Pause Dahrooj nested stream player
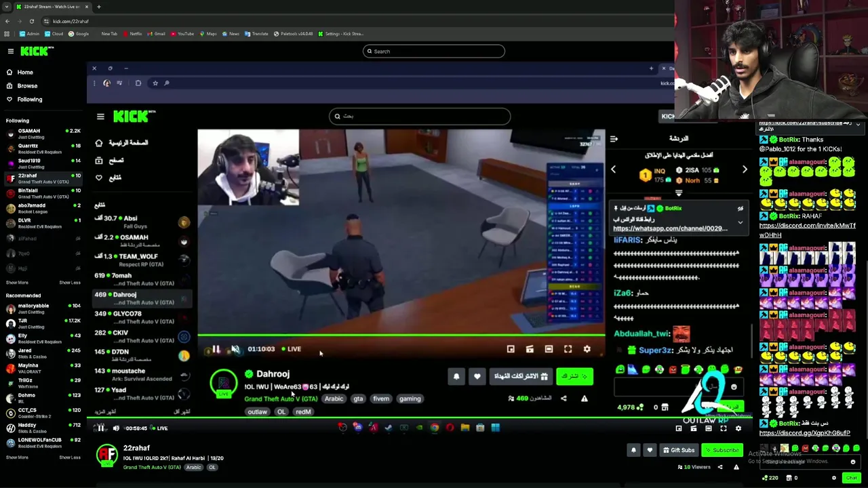Image resolution: width=868 pixels, height=488 pixels. (x=216, y=349)
